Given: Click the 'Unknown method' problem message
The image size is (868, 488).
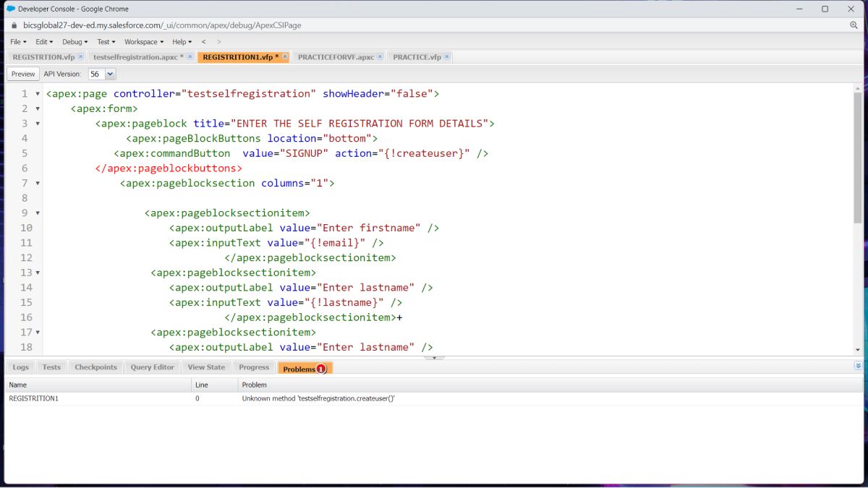Looking at the screenshot, I should point(318,398).
